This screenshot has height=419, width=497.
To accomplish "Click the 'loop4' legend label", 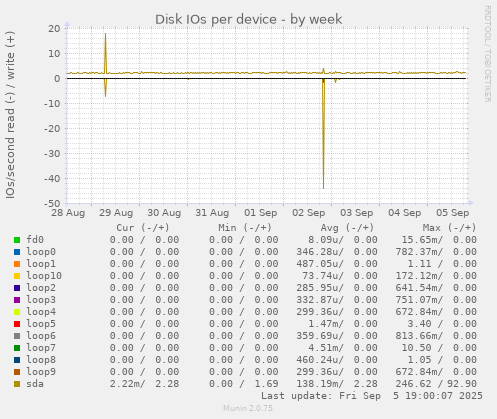I will (41, 312).
